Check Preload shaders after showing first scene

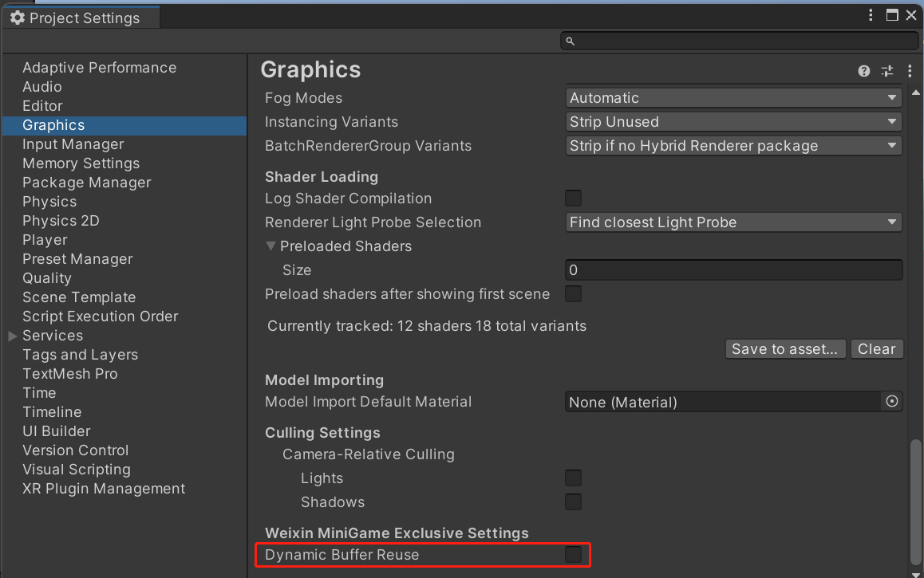pyautogui.click(x=573, y=294)
